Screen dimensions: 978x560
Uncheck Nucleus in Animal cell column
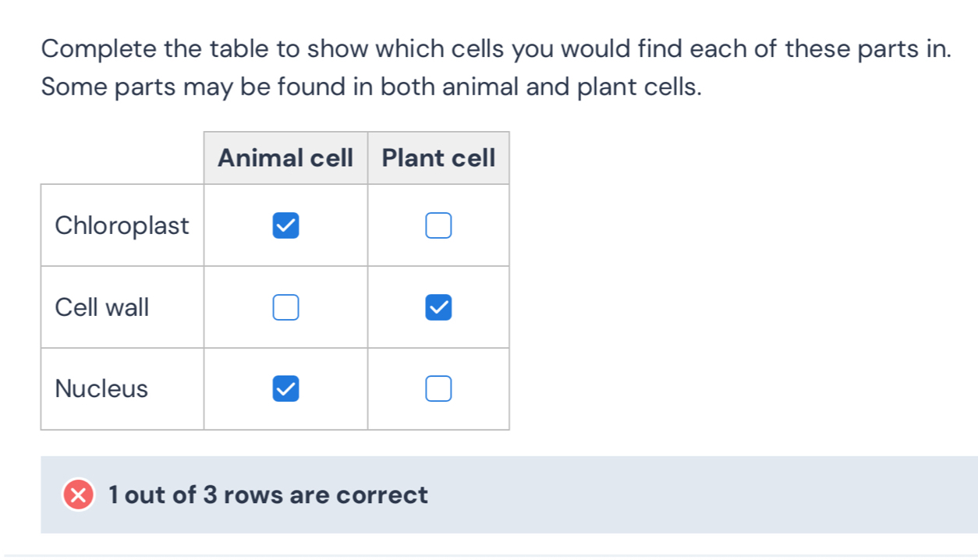coord(285,388)
